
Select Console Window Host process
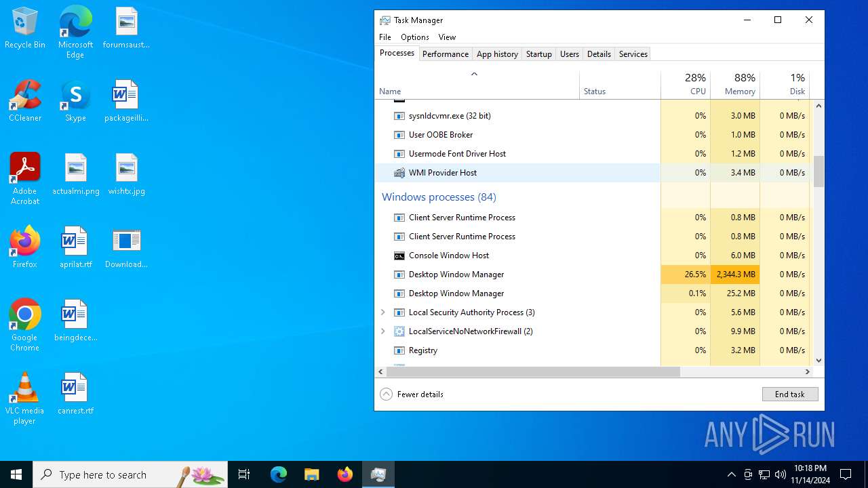(593, 256)
